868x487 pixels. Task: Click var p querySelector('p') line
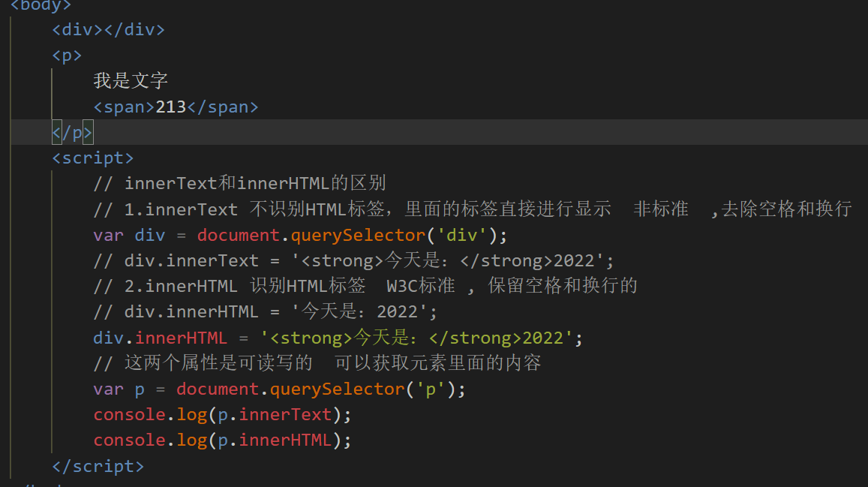(280, 389)
